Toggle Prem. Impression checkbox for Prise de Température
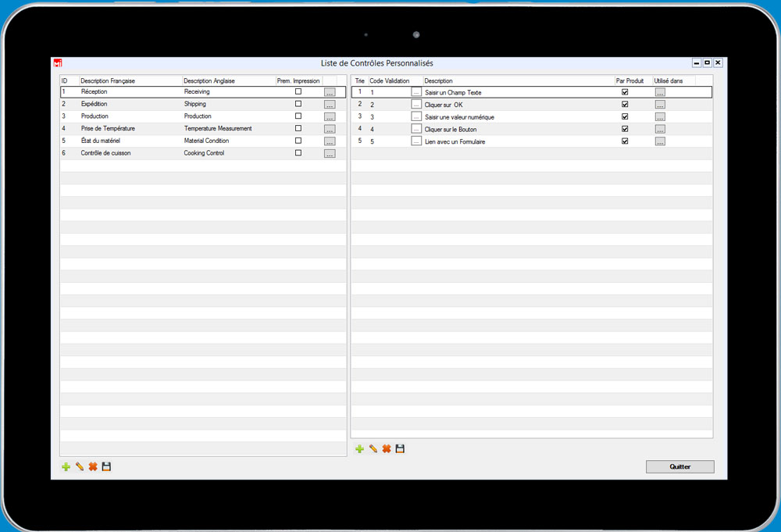The height and width of the screenshot is (532, 781). 298,128
